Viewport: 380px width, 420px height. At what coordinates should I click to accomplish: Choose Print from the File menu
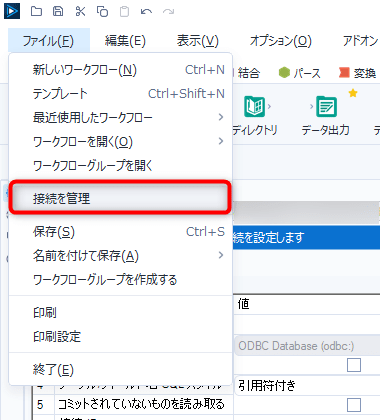(120, 313)
